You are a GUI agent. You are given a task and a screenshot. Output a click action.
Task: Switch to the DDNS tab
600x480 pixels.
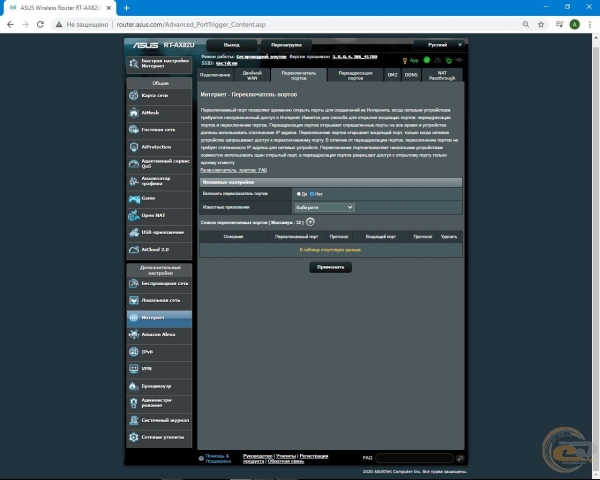411,75
